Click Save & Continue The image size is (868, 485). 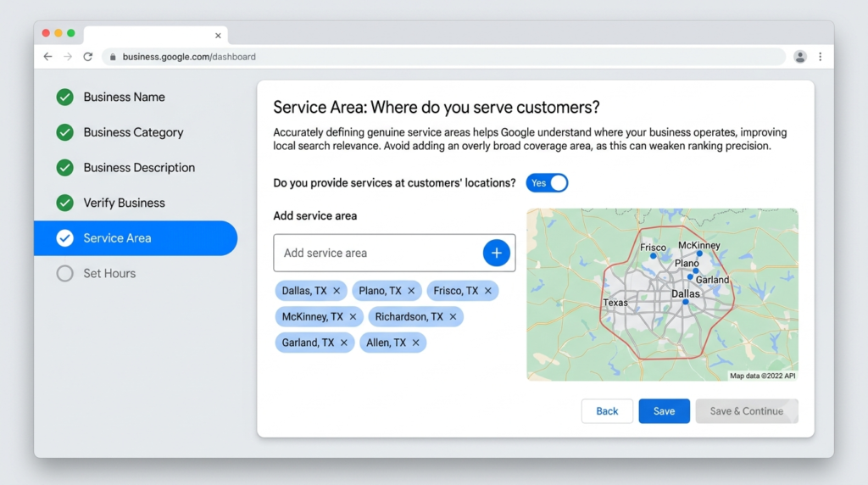click(x=746, y=411)
